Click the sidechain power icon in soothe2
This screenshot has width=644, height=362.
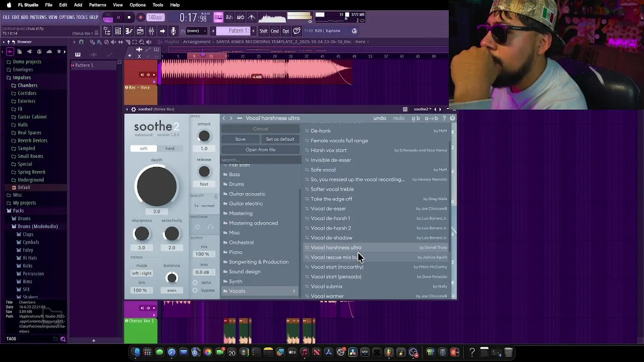click(197, 227)
